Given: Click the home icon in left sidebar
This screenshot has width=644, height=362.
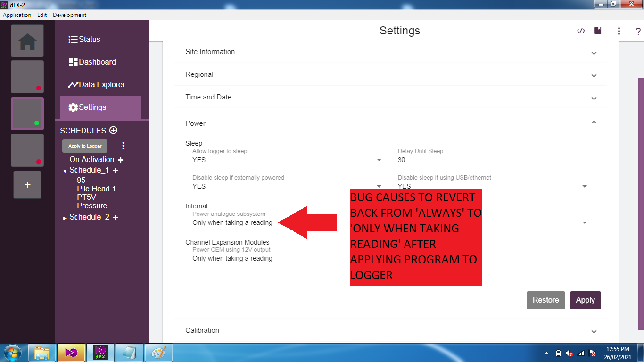Looking at the screenshot, I should (x=27, y=41).
